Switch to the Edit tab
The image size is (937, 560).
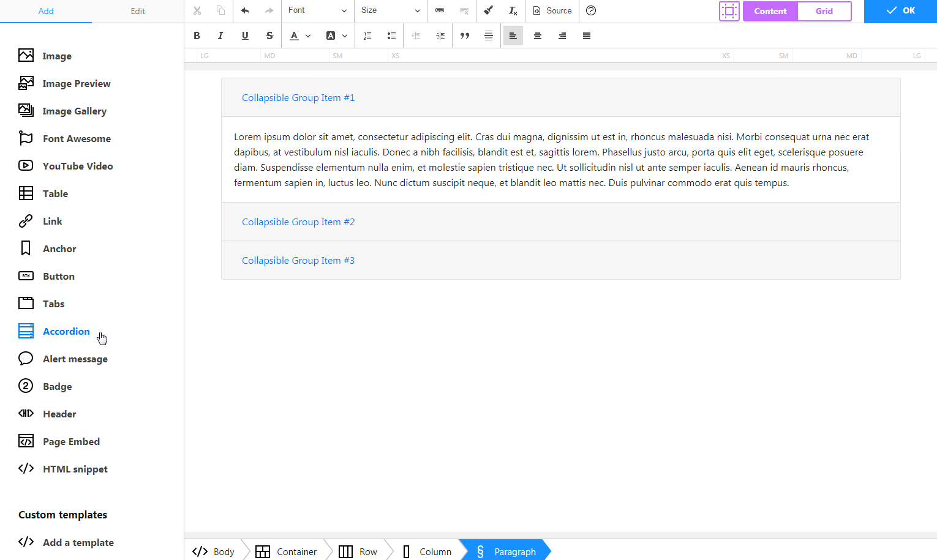tap(138, 11)
